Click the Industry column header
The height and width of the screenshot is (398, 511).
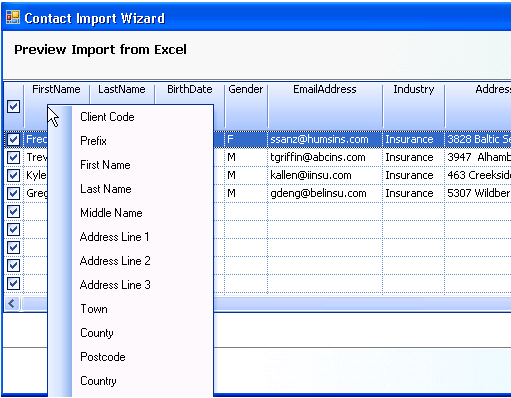tap(414, 105)
